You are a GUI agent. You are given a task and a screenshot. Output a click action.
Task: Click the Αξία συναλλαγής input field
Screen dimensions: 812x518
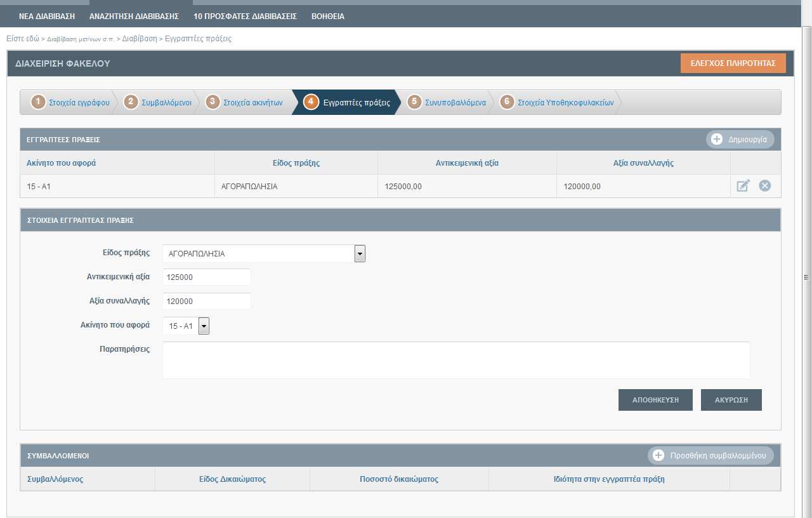pyautogui.click(x=207, y=302)
